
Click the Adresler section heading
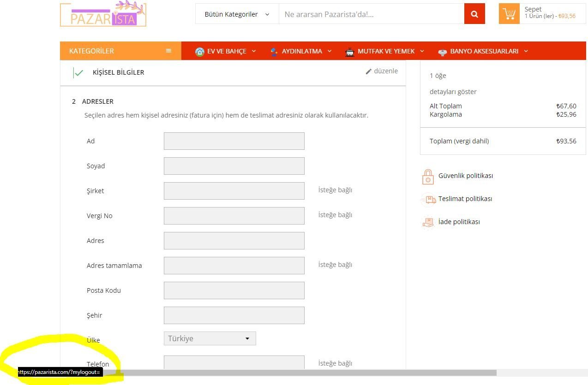[98, 101]
